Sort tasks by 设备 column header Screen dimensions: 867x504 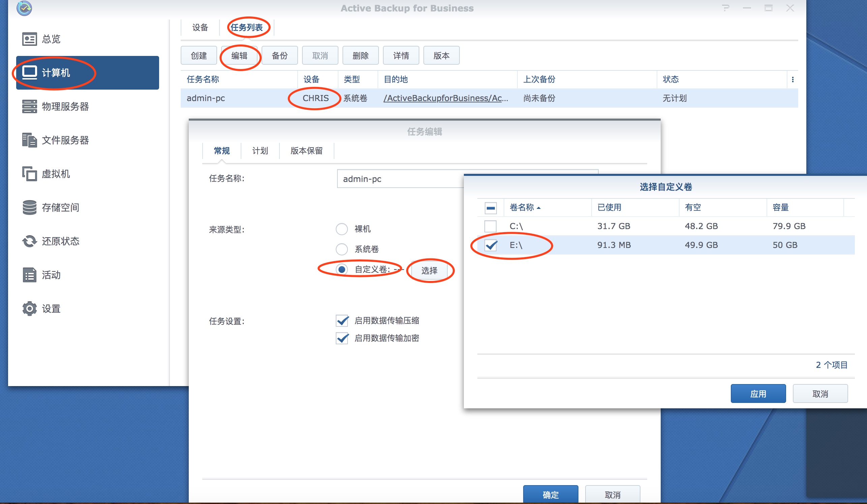[318, 80]
